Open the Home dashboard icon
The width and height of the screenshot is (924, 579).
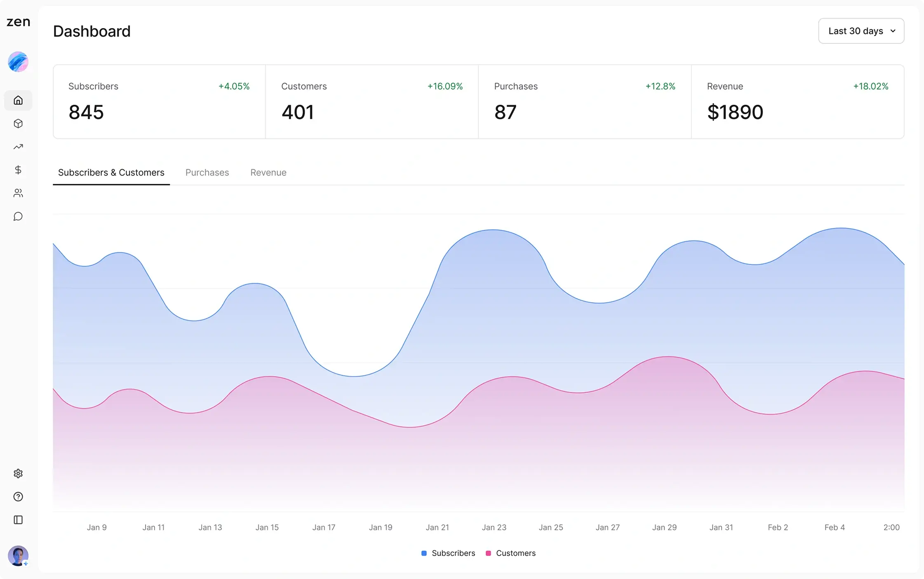18,100
